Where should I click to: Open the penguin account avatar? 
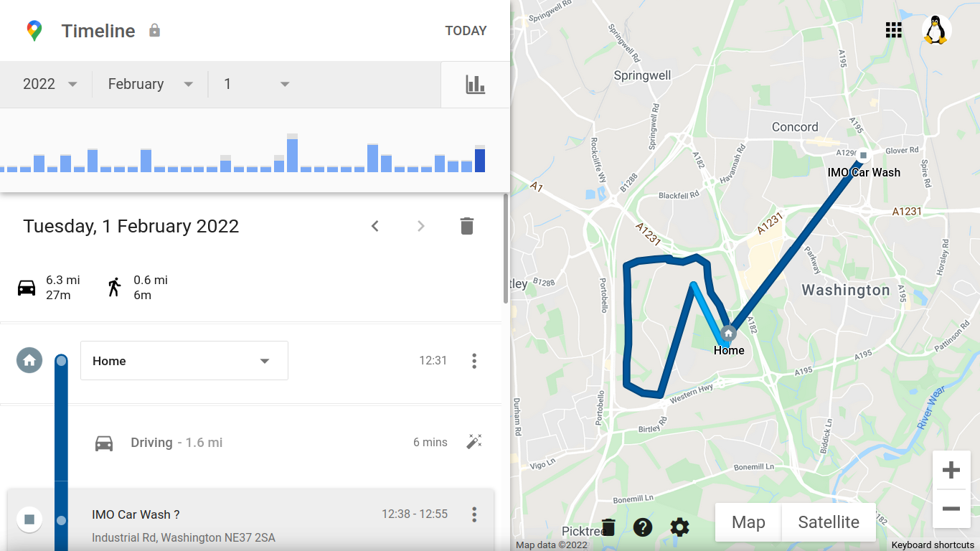tap(936, 30)
